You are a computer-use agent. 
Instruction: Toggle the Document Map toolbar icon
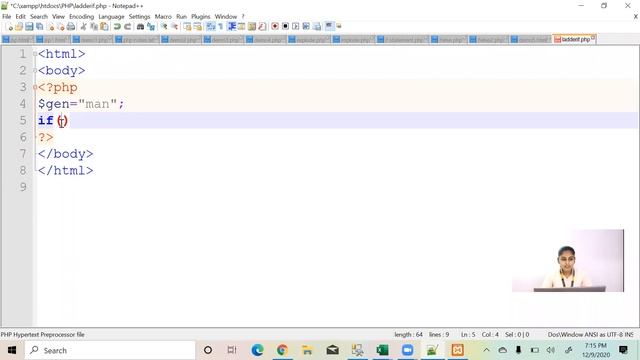point(252,27)
